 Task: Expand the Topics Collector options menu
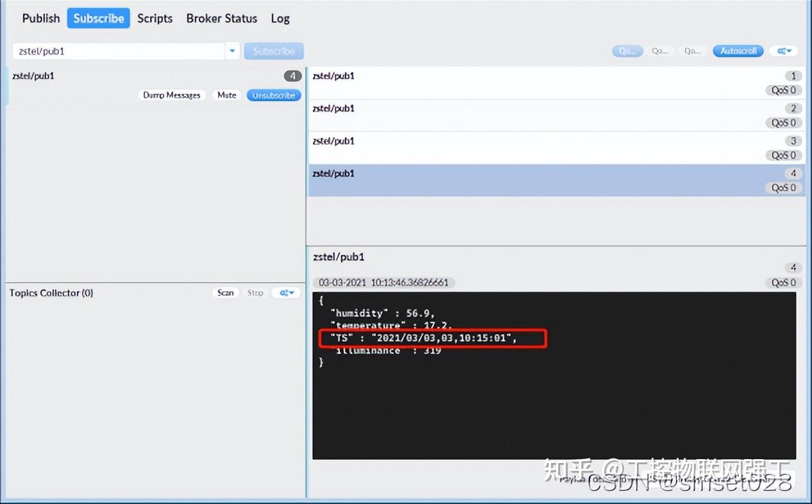click(285, 292)
